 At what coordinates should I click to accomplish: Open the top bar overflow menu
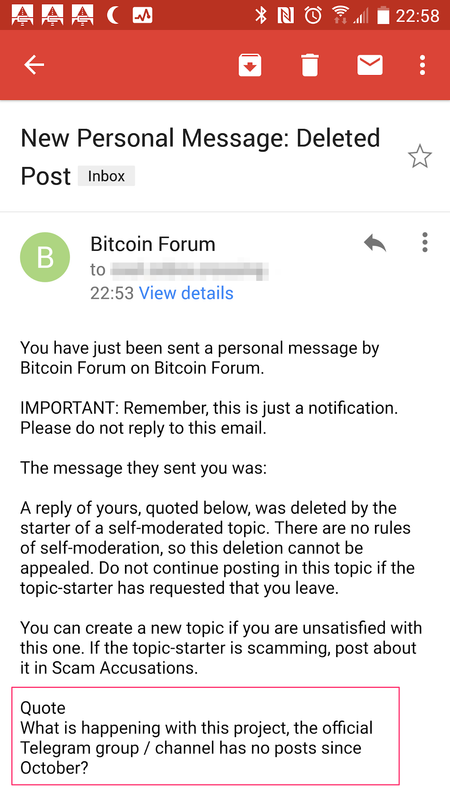tap(422, 65)
